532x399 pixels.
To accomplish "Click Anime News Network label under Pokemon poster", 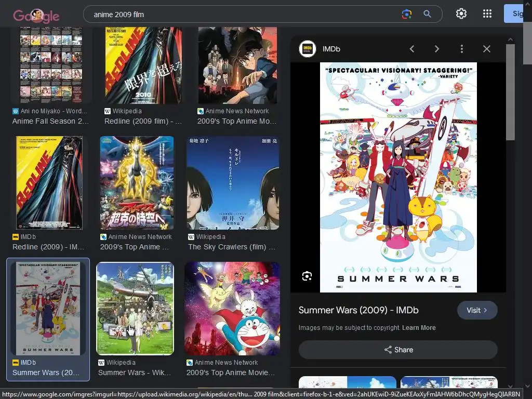I will tap(136, 237).
